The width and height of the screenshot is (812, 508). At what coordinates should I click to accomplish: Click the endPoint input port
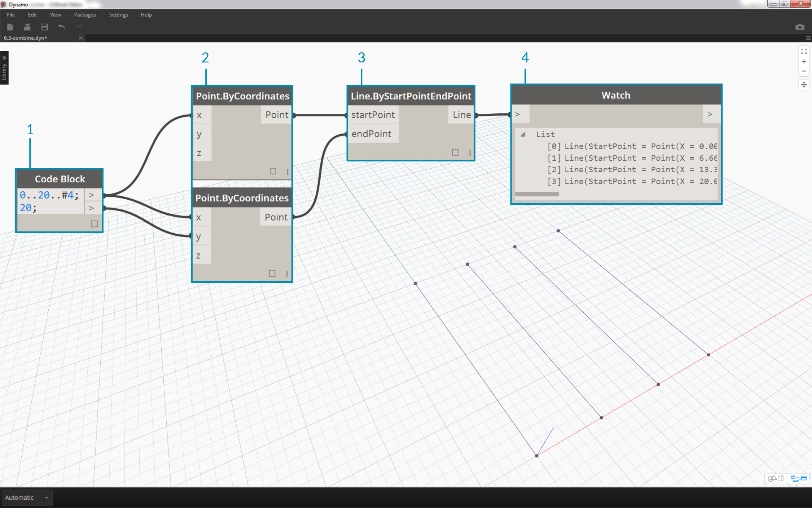point(373,134)
